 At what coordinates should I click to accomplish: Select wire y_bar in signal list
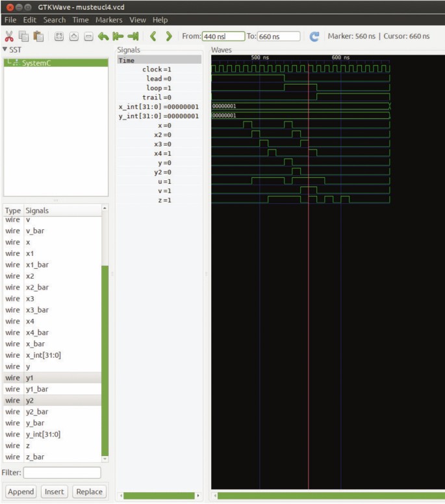pos(53,423)
